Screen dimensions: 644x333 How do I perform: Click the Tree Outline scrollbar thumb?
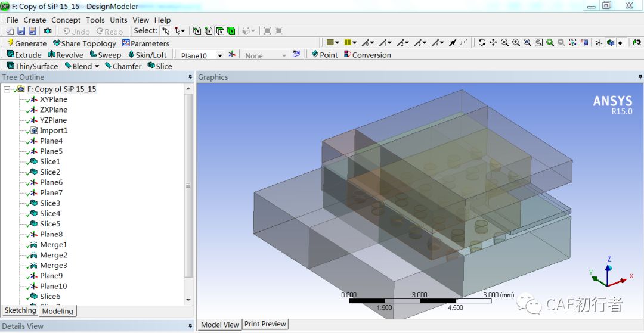point(188,185)
